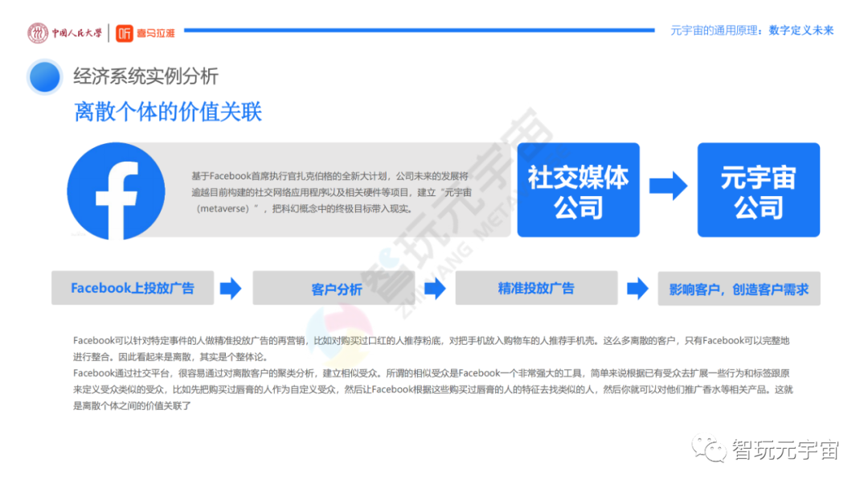Viewport: 868px width, 488px height.
Task: Click the heading 经济系统实例分析
Action: [x=145, y=76]
